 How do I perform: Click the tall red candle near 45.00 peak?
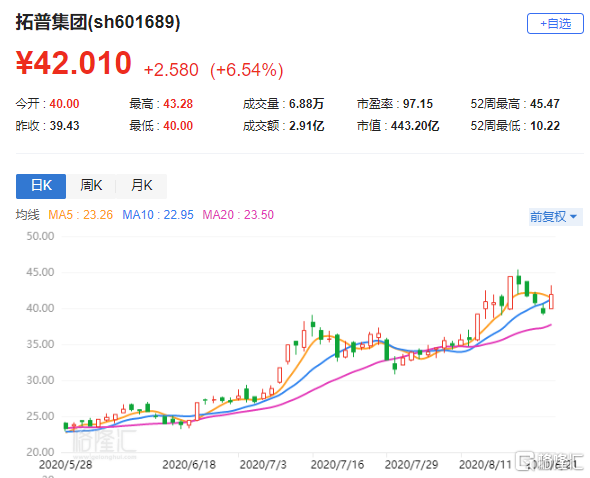point(510,293)
